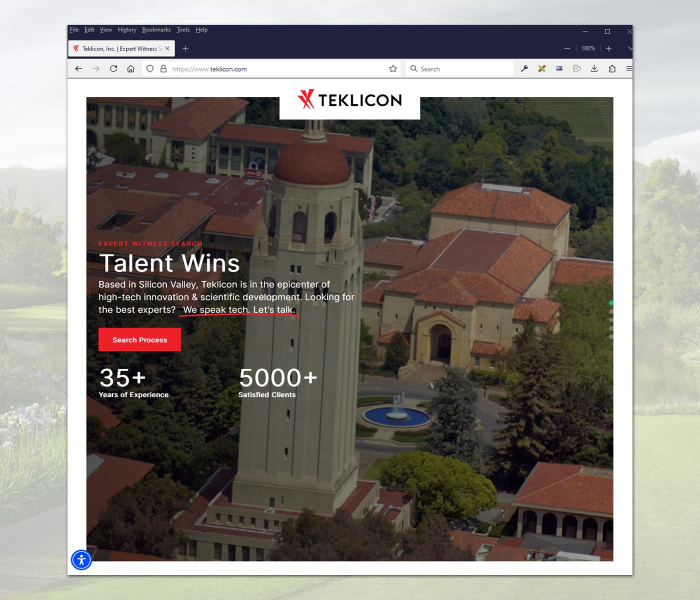Click 'Years of Experience' text
This screenshot has height=600, width=700.
pyautogui.click(x=133, y=394)
